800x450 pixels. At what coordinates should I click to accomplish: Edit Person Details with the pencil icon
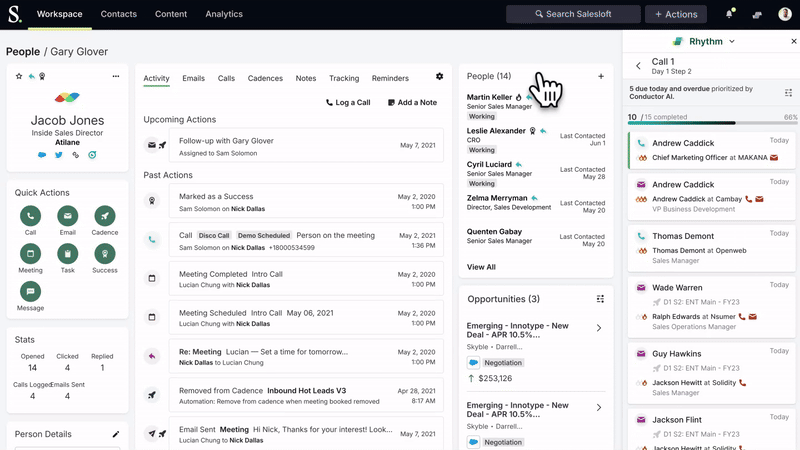116,434
